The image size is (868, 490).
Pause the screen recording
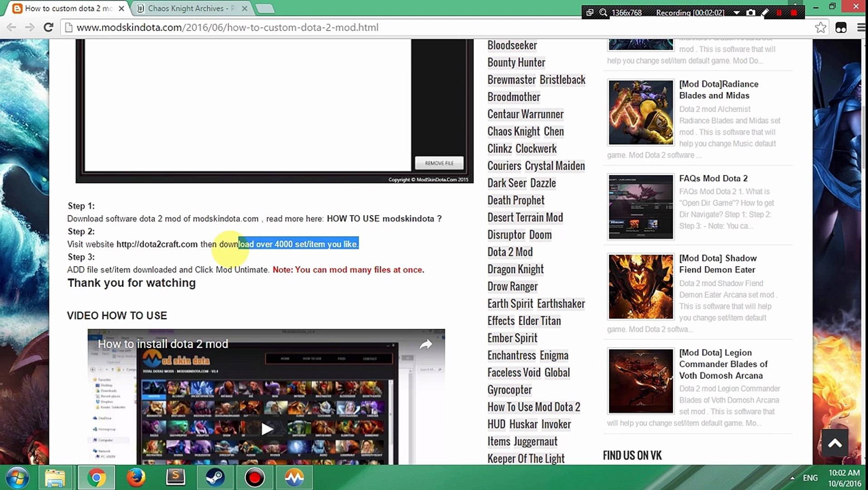[x=779, y=13]
